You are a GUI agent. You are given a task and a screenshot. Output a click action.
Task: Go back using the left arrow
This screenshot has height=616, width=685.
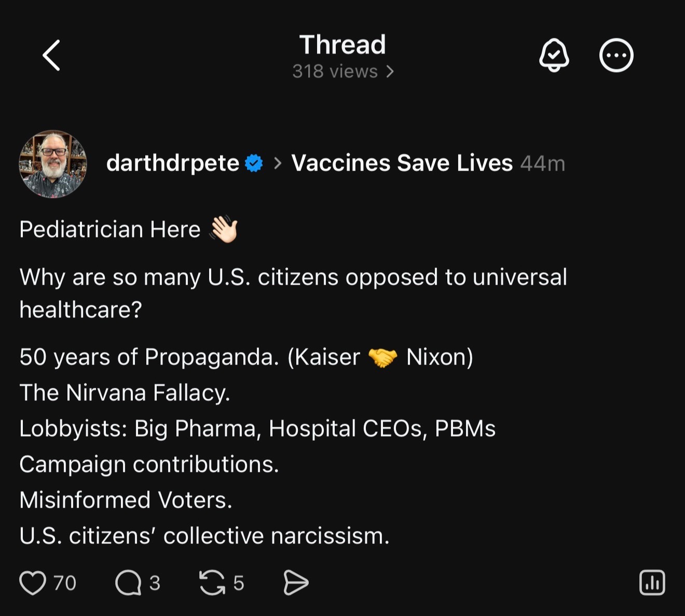pos(51,55)
